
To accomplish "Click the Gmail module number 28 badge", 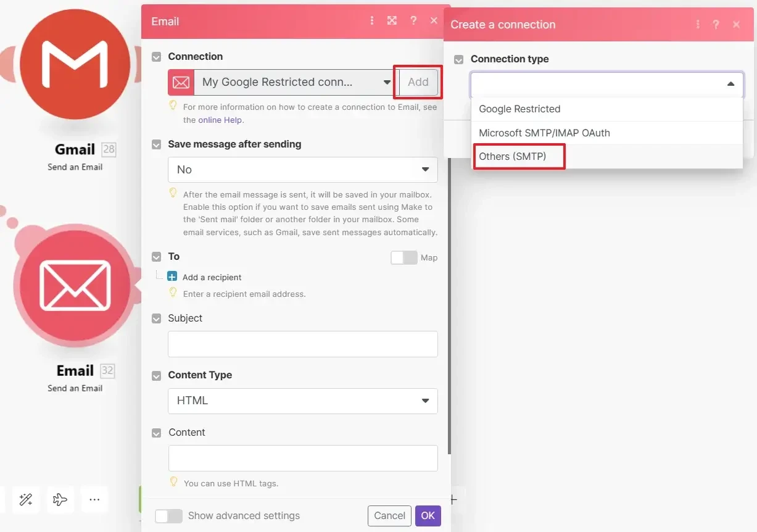I will point(109,149).
